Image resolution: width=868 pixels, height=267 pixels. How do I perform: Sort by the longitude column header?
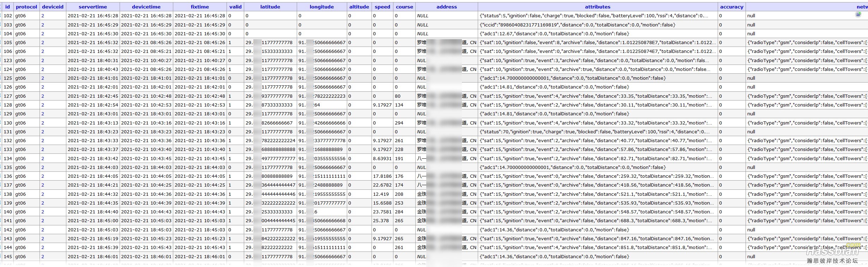322,7
